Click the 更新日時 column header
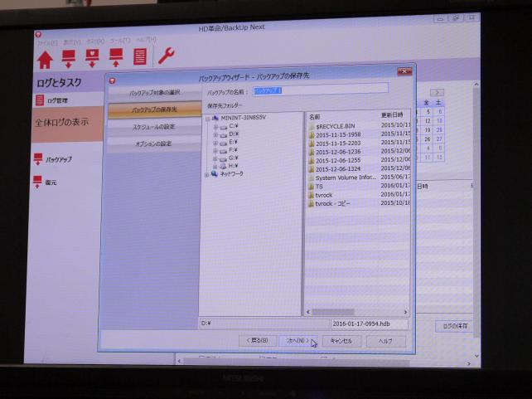 coord(392,115)
